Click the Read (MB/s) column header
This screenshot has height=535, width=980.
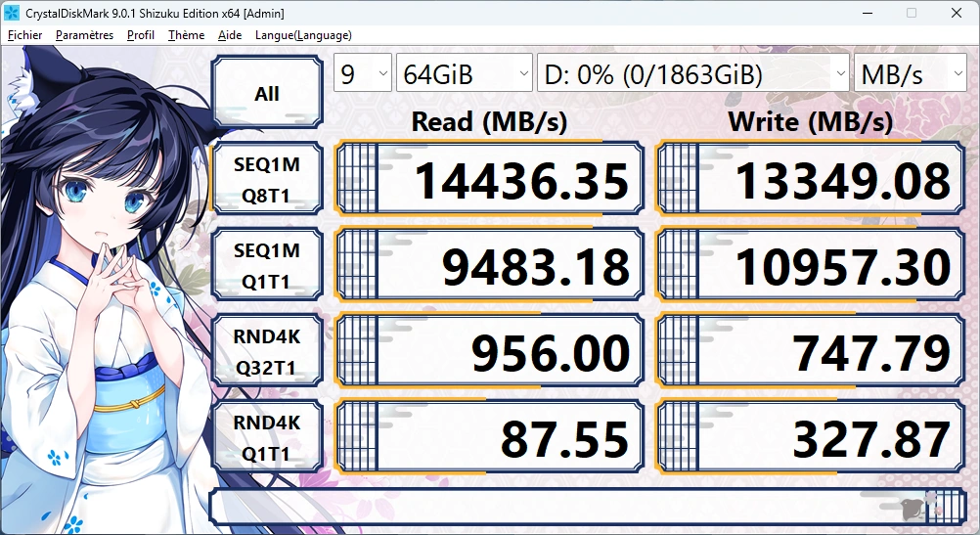[x=489, y=122]
